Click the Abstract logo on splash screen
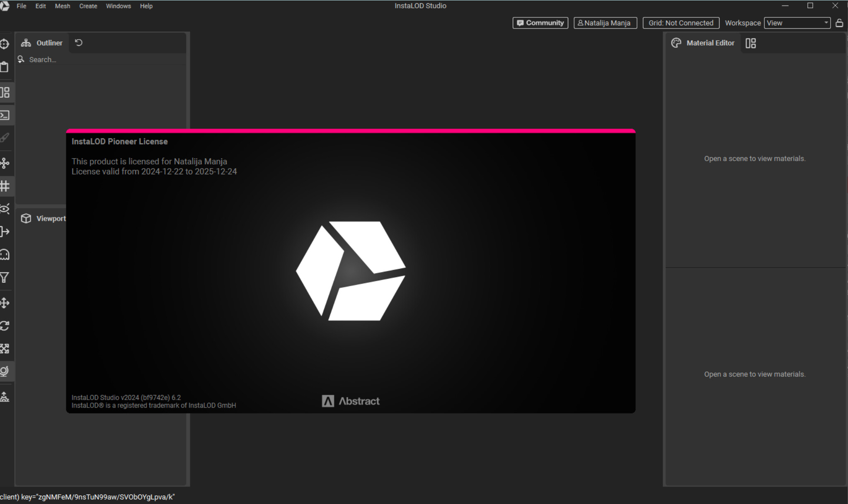This screenshot has width=848, height=504. pyautogui.click(x=351, y=401)
